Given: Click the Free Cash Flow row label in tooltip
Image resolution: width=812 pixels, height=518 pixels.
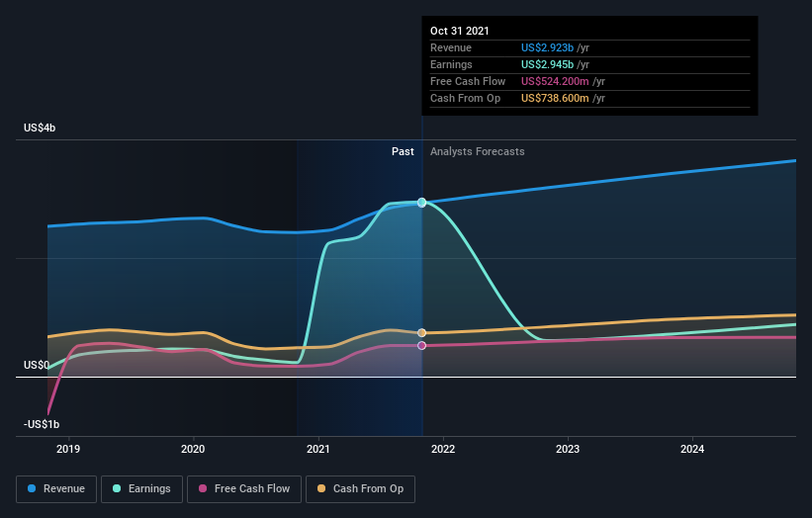Looking at the screenshot, I should [x=468, y=81].
